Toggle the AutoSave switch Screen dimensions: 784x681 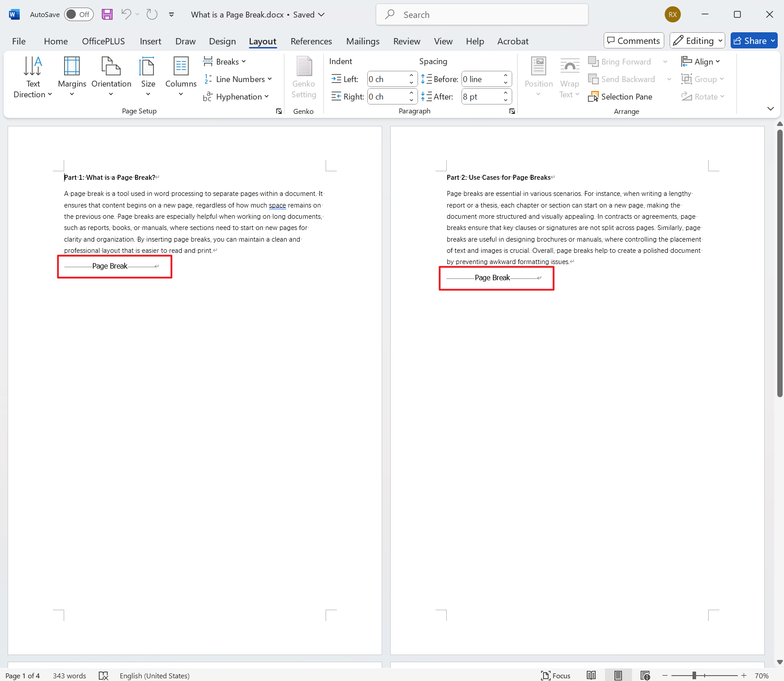coord(78,14)
